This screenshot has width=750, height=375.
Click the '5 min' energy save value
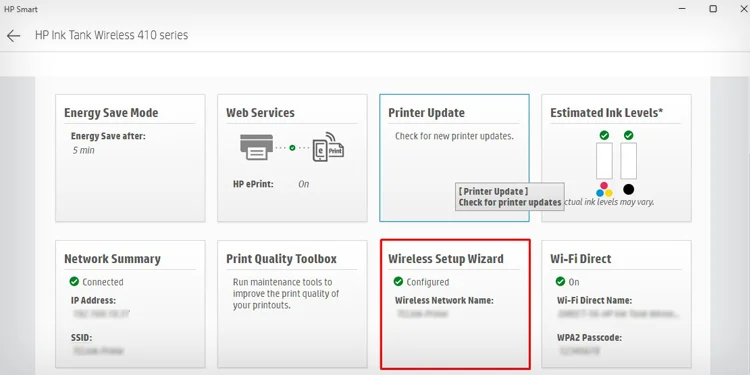tap(84, 151)
